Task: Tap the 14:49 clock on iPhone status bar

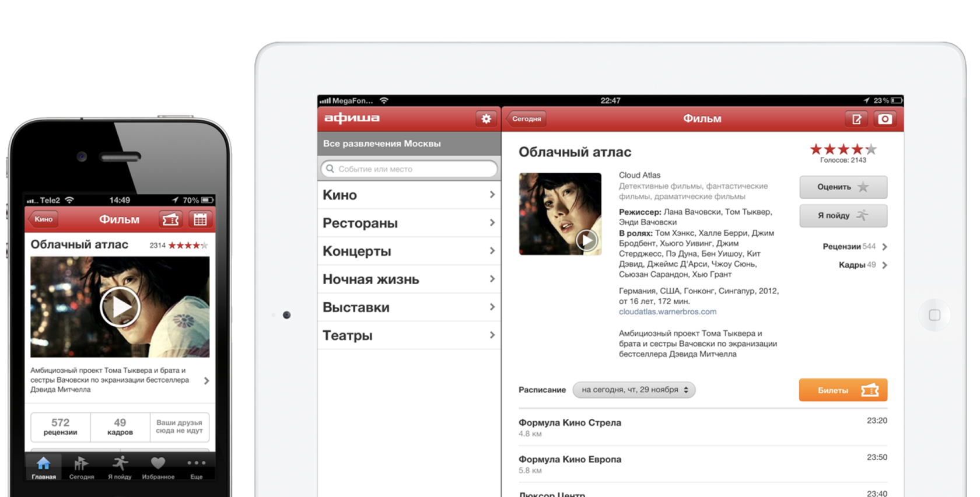Action: (120, 200)
